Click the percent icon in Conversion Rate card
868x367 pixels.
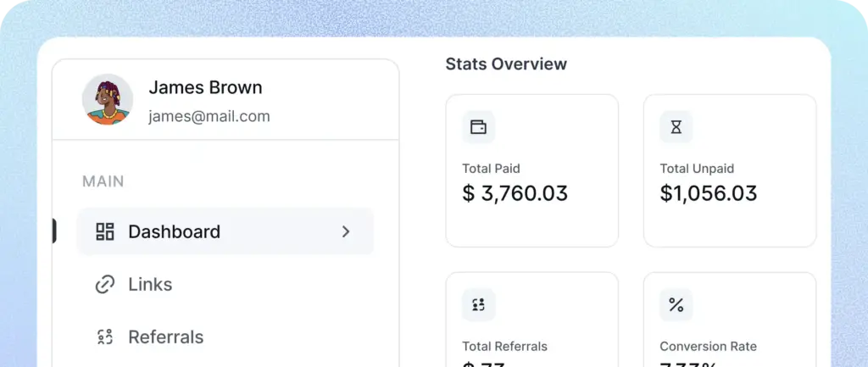pyautogui.click(x=676, y=305)
